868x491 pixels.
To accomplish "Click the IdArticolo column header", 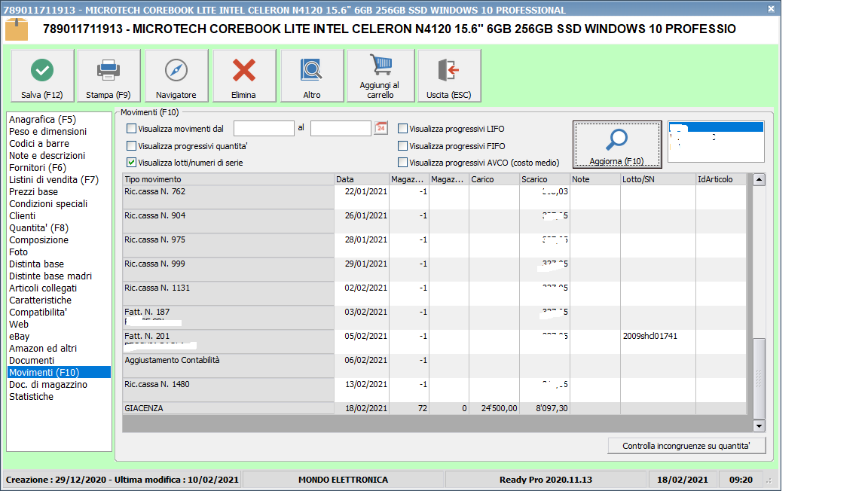I will pyautogui.click(x=721, y=179).
